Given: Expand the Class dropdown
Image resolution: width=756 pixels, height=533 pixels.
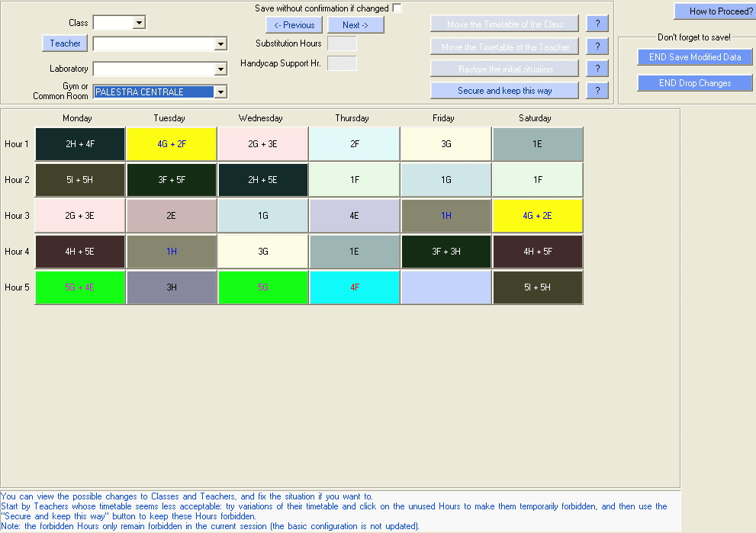Looking at the screenshot, I should pyautogui.click(x=140, y=22).
